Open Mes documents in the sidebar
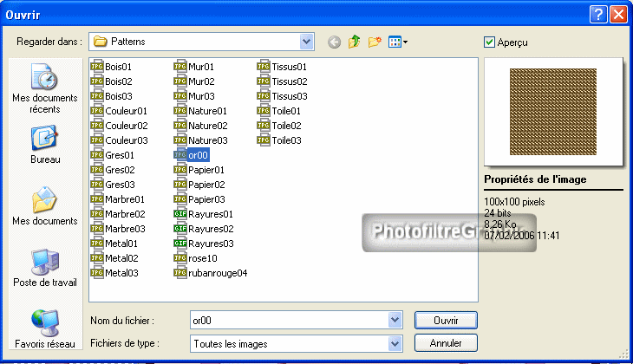 click(x=44, y=207)
